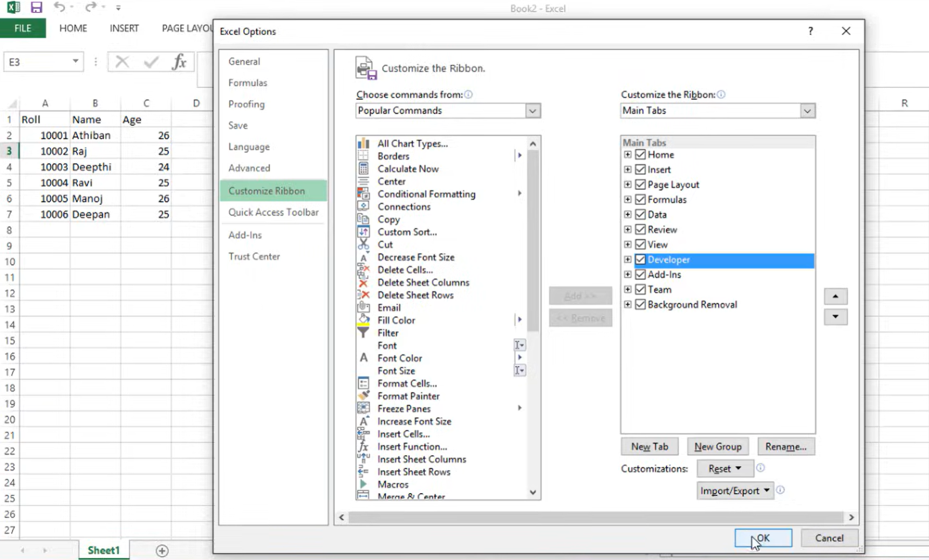Click the Sheet1 worksheet tab
929x560 pixels.
pos(103,550)
